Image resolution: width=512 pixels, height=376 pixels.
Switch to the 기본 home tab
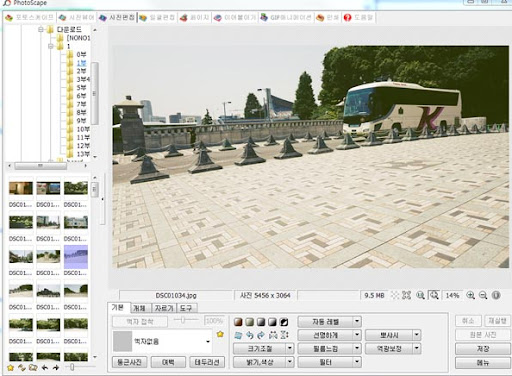(118, 307)
